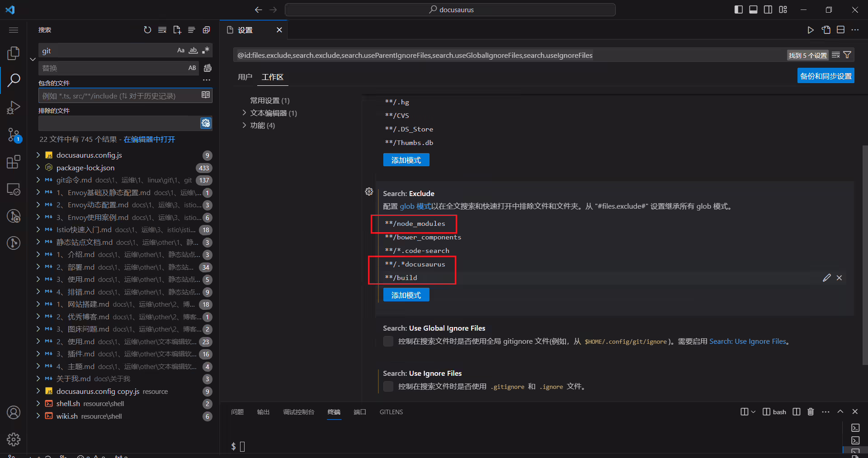Open Source Control view
The image size is (868, 458).
[x=14, y=135]
